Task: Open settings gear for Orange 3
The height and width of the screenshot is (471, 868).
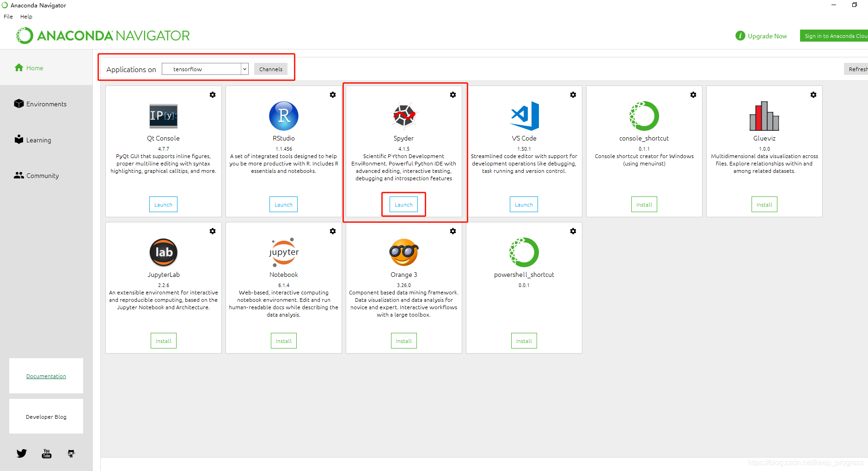Action: coord(453,231)
